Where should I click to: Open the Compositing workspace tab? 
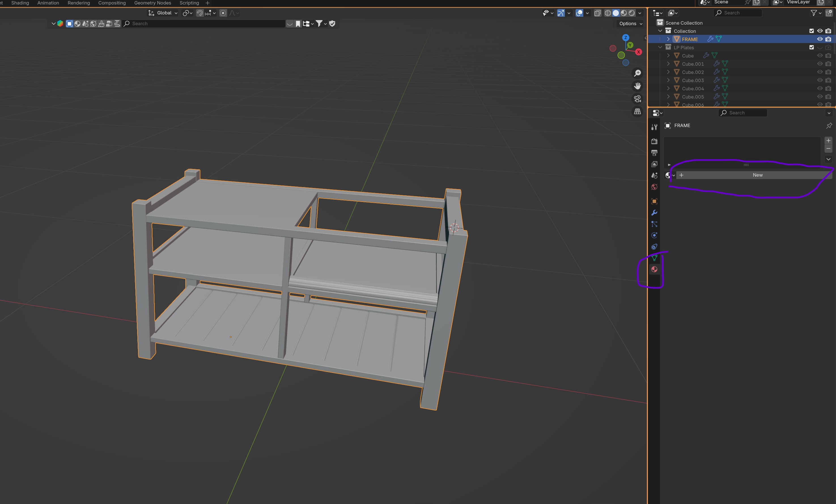(112, 3)
